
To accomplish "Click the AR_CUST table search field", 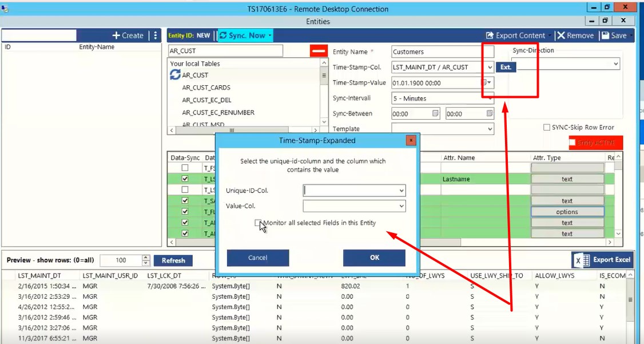I will [x=225, y=51].
